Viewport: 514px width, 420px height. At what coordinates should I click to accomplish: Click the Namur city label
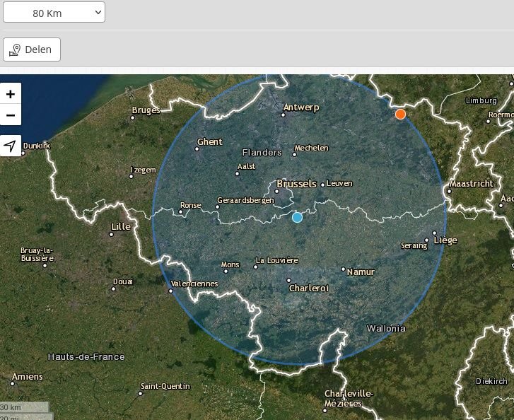click(x=361, y=272)
